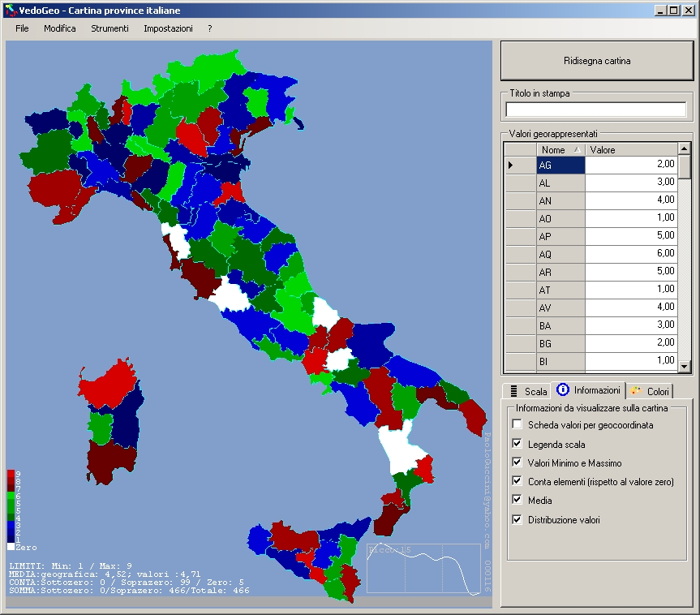Click the table vertical scrollbar thumb

coord(684,166)
